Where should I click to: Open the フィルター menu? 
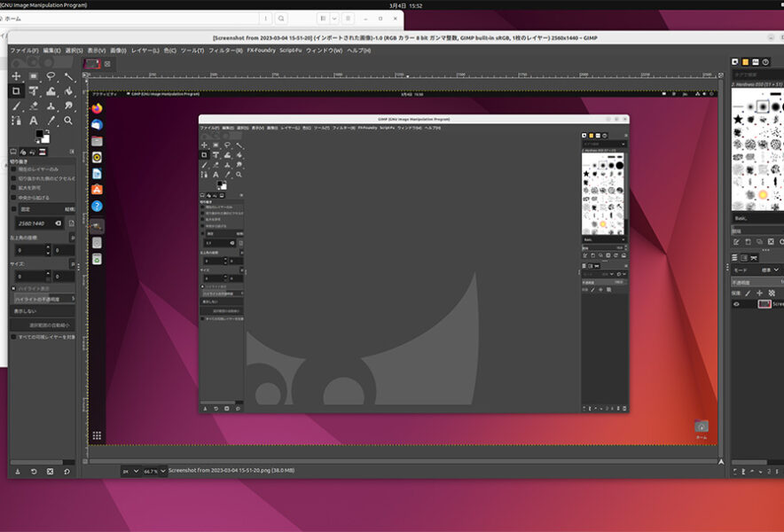[225, 51]
